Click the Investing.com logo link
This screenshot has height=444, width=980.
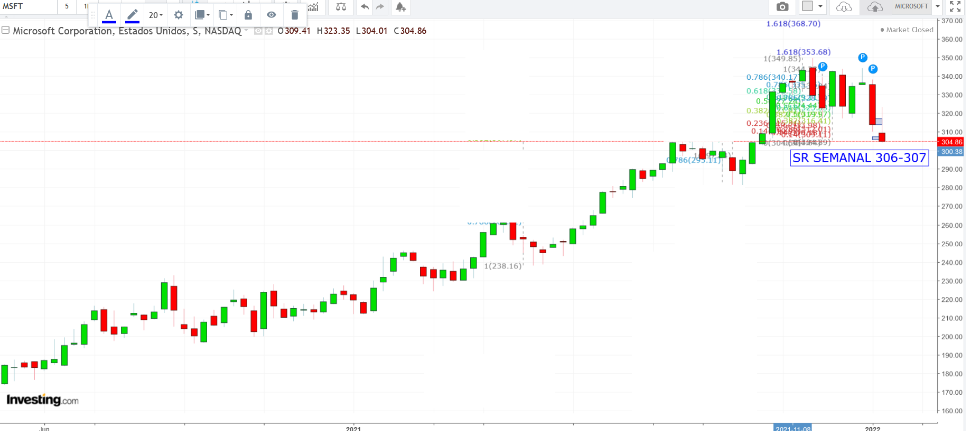[x=42, y=400]
